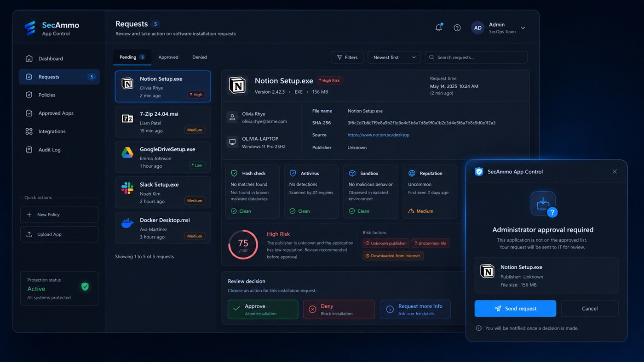Click the large Notion icon in details header
Viewport: 644px width, 362px height.
tap(238, 85)
